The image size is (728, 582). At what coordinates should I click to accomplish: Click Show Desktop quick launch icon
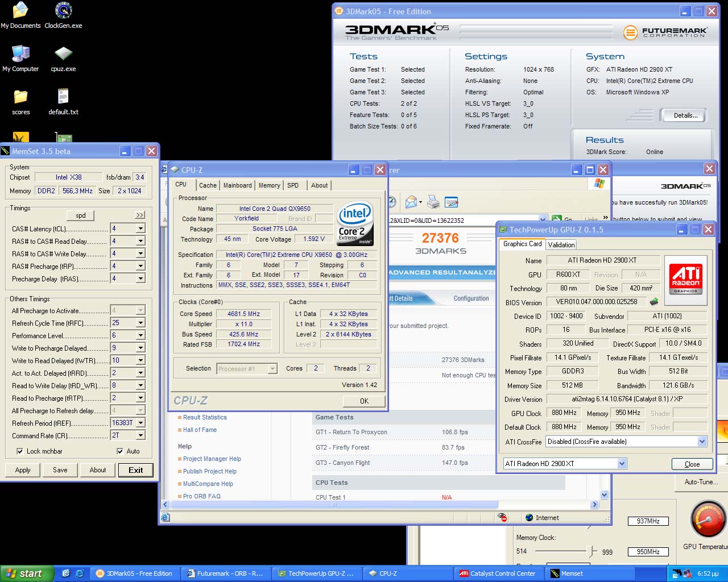pos(66,573)
